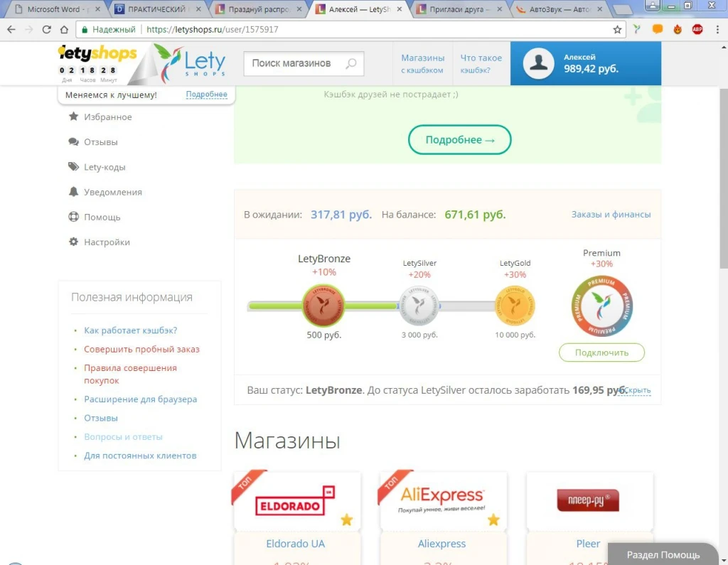728x565 pixels.
Task: Switch to the Празднуй tab
Action: 257,9
